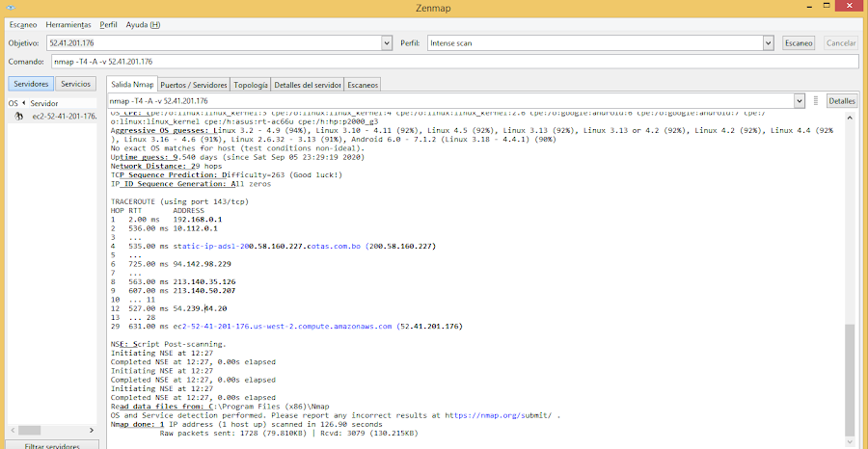Viewport: 868px width, 449px height.
Task: Click the Detalles button
Action: click(x=842, y=101)
